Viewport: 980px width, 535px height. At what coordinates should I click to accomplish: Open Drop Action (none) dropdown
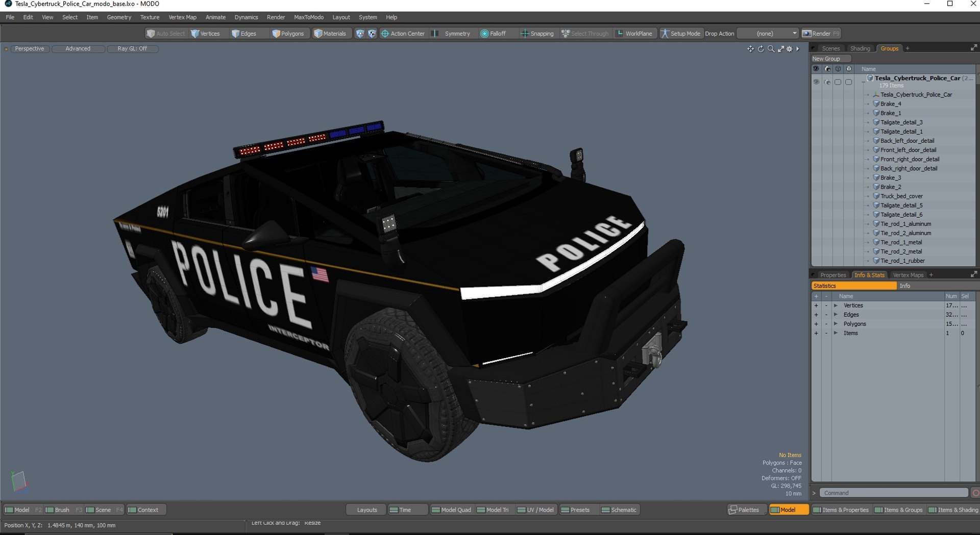(x=768, y=34)
